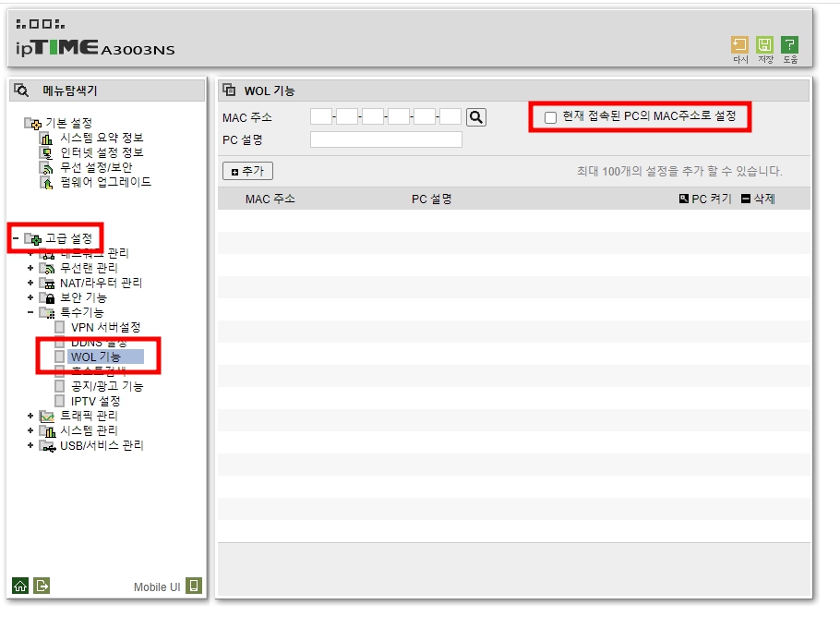Focus the first MAC 주소 octet field
Viewport: 840px width, 641px height.
click(321, 116)
